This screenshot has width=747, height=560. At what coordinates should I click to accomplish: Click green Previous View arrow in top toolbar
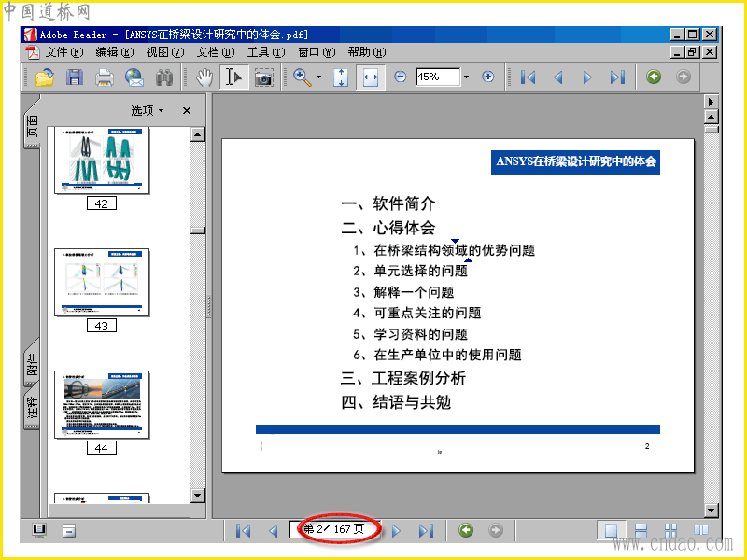click(654, 77)
